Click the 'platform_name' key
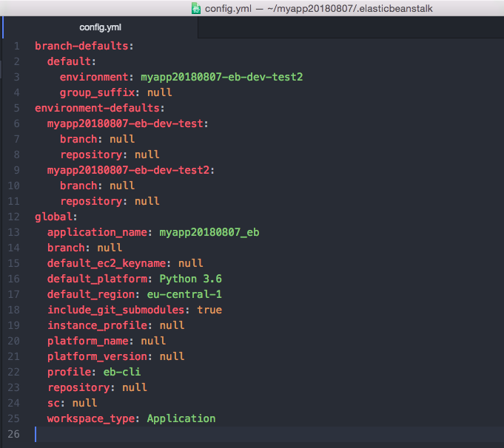Screen dimensions: 504x448 click(x=88, y=341)
